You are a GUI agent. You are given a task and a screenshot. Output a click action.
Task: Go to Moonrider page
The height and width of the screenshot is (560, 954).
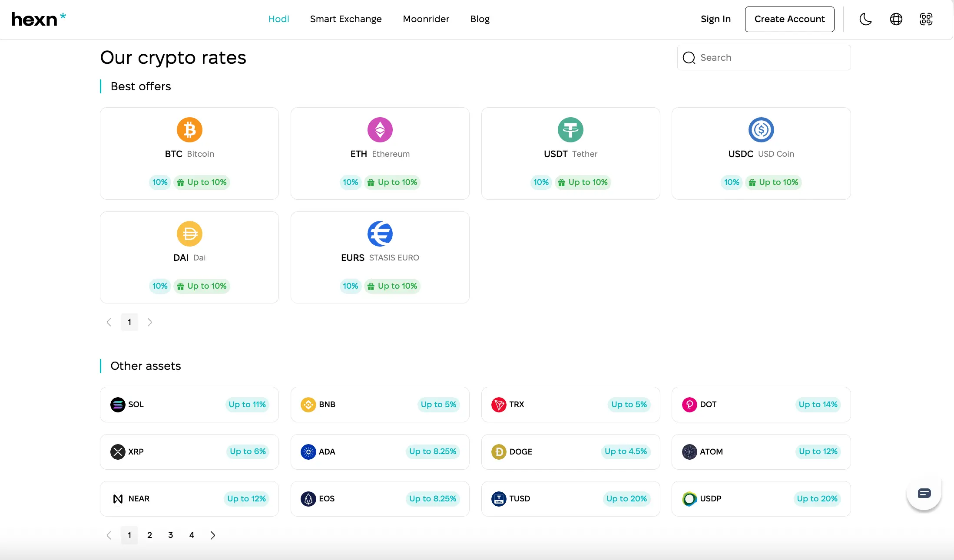coord(426,19)
